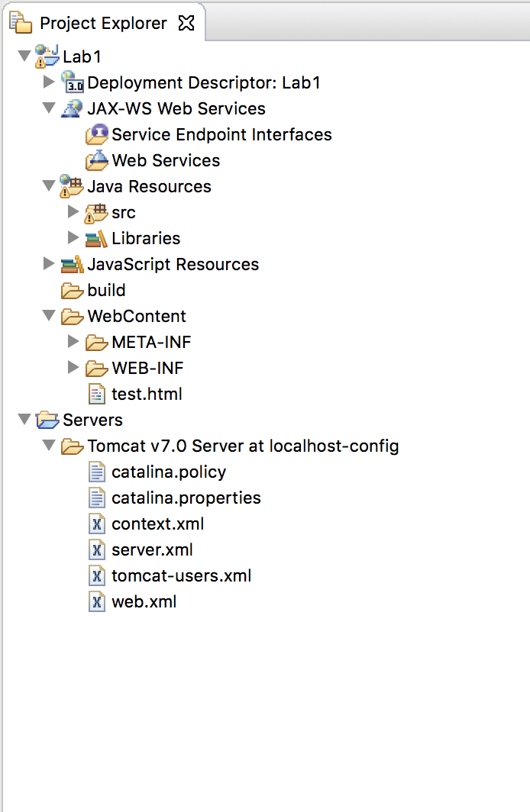Click the Lab1 project icon
Image resolution: width=530 pixels, height=812 pixels.
click(45, 56)
